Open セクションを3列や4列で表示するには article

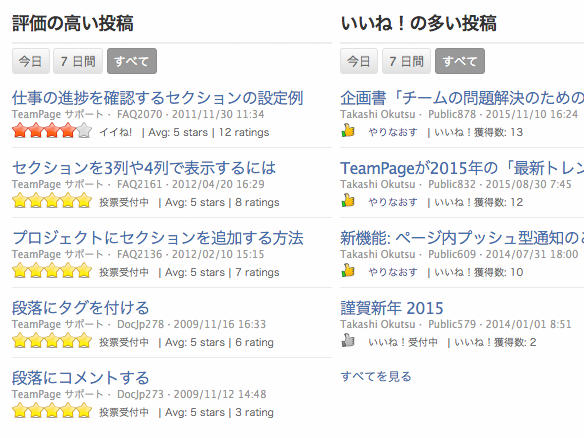144,168
